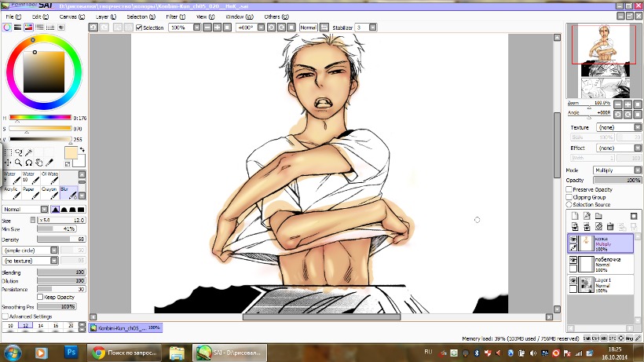
Task: Toggle the HSV slider panel icon
Action: (28, 27)
